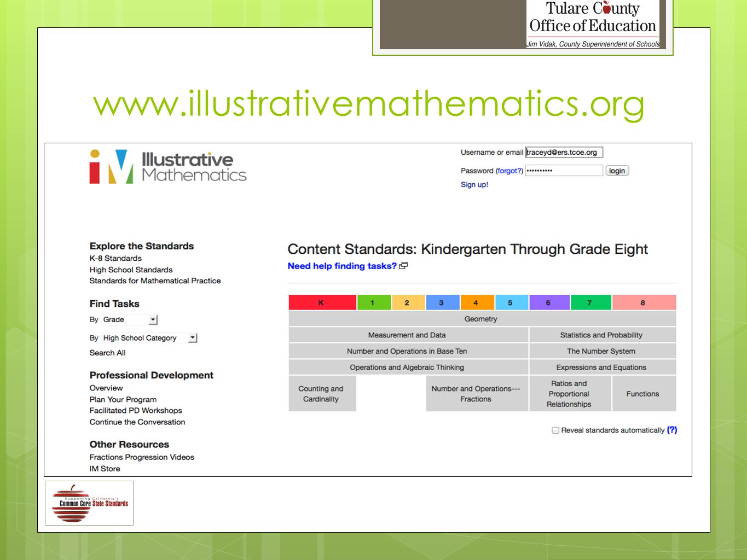The image size is (747, 560).
Task: Focus the Password input field
Action: tap(564, 171)
